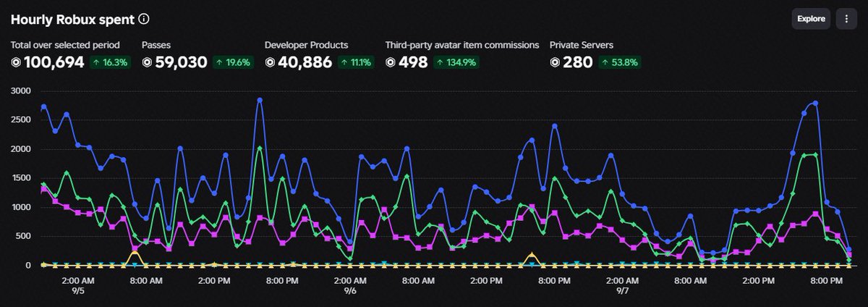The height and width of the screenshot is (307, 868).
Task: Click the green peak data point near 2000
Action: 259,148
